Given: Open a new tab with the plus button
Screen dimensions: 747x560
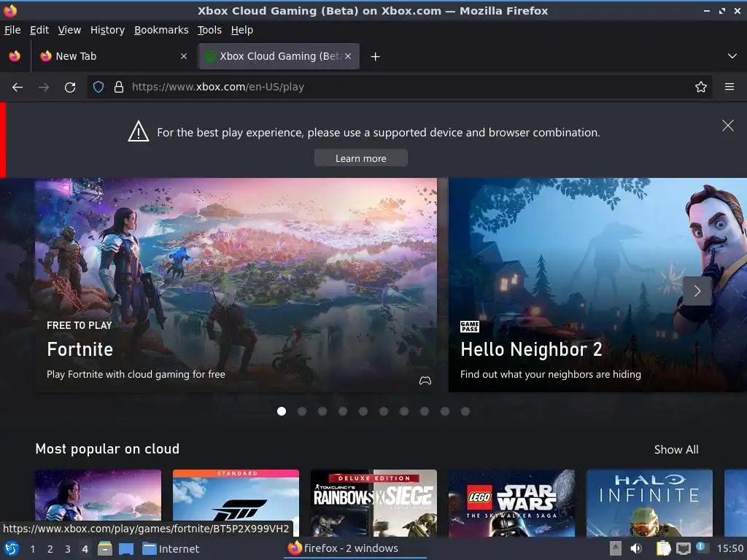Looking at the screenshot, I should [x=376, y=57].
